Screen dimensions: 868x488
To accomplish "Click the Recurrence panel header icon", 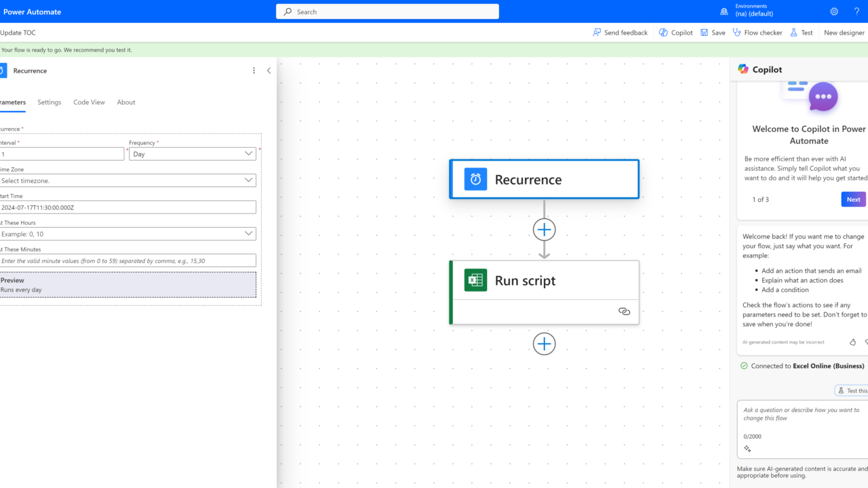I will click(x=3, y=70).
